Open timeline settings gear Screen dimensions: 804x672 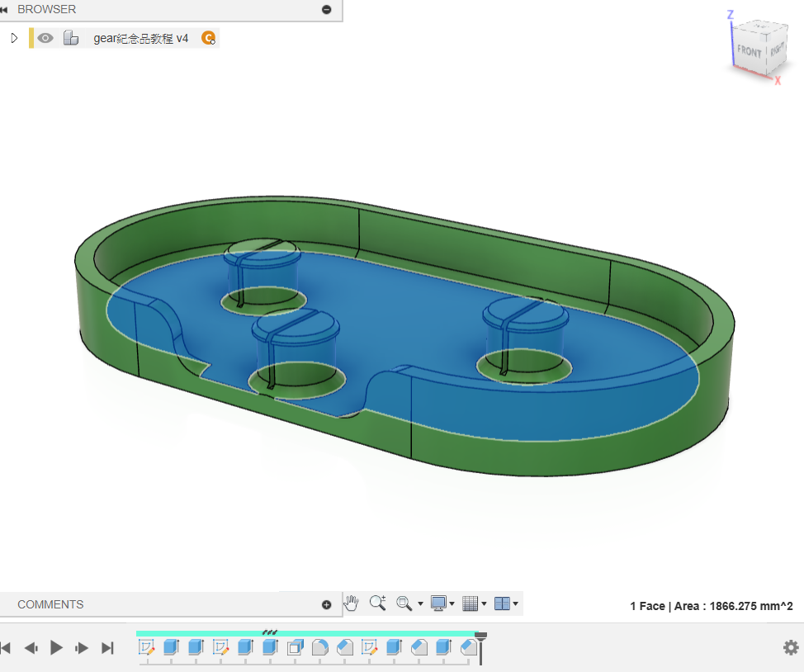click(x=790, y=647)
